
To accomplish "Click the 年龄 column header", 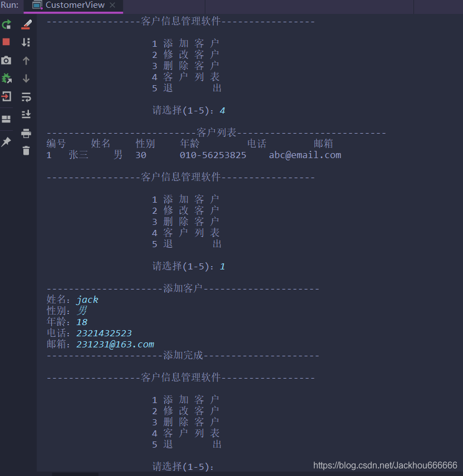I will click(190, 144).
